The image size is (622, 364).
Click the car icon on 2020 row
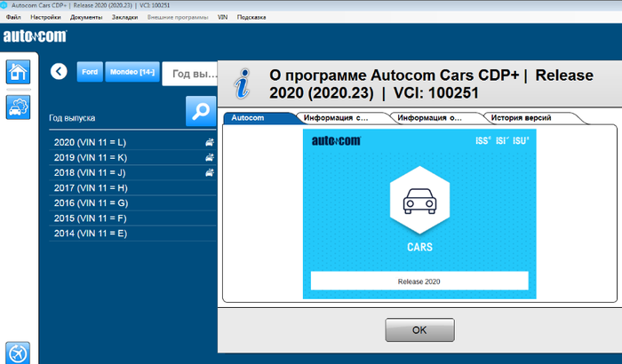click(209, 142)
